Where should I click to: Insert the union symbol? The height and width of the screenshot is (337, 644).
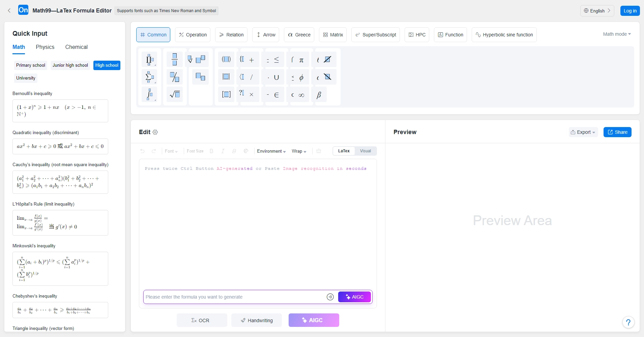(x=276, y=78)
